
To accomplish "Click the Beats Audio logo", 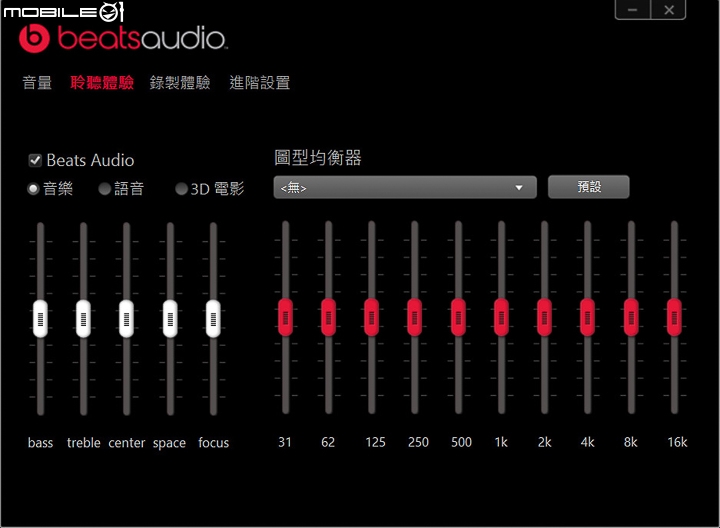I will click(x=123, y=38).
